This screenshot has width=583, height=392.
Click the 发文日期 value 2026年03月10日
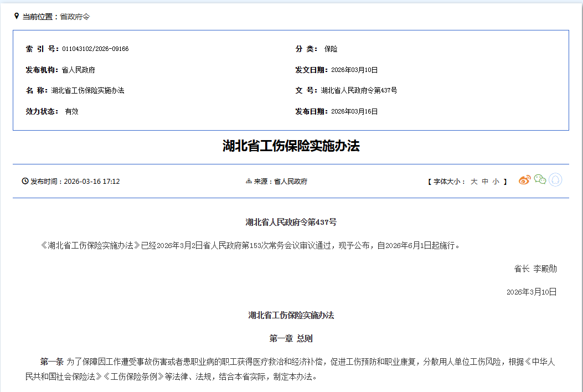354,70
